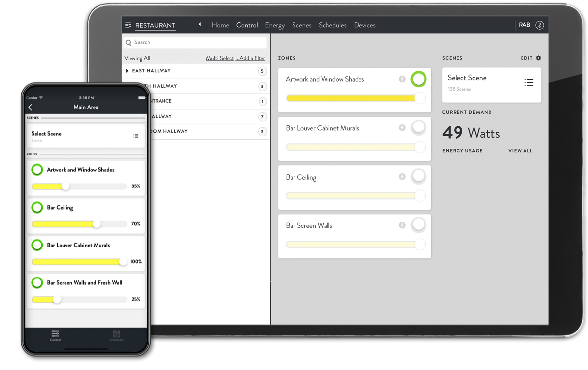Click the lightning icon for Bar Ceiling
The height and width of the screenshot is (370, 588).
pos(402,177)
